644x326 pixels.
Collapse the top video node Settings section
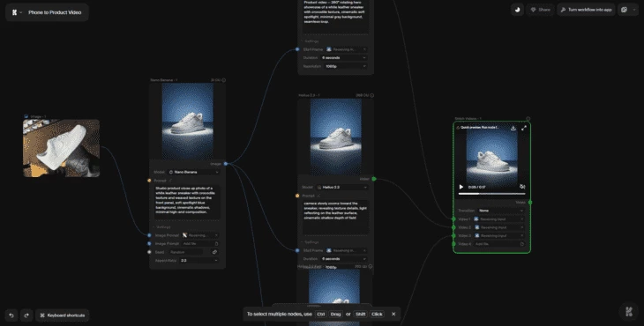tap(311, 41)
